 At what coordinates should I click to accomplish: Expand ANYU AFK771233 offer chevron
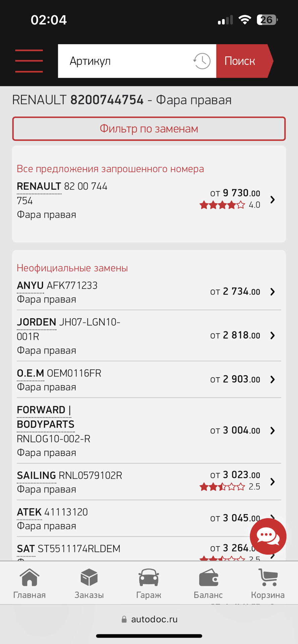click(x=272, y=292)
